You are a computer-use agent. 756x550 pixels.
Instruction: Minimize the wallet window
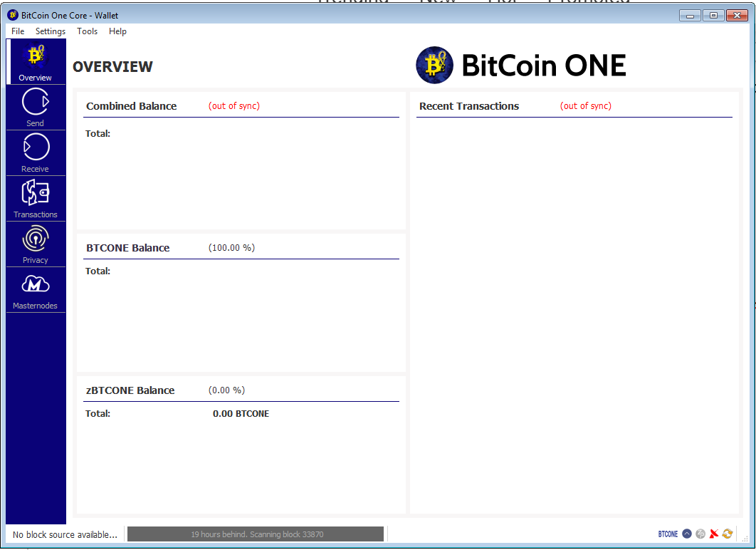(x=690, y=16)
